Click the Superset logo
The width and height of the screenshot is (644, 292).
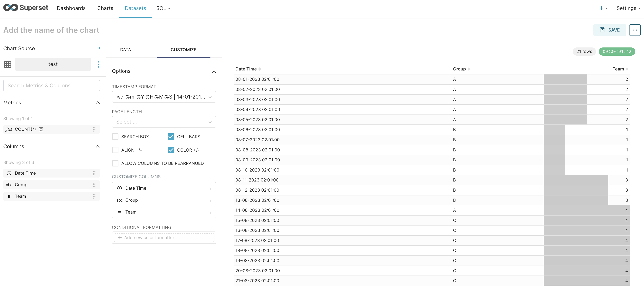point(26,8)
